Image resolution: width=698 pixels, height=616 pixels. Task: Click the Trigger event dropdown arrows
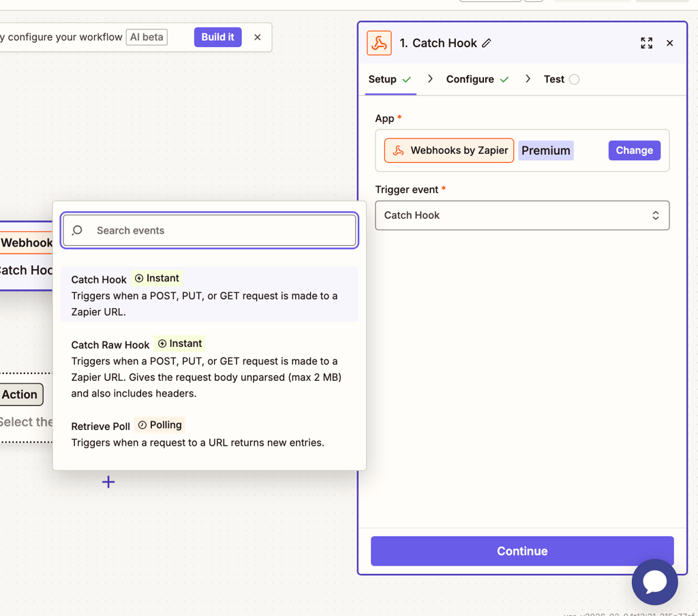tap(655, 215)
